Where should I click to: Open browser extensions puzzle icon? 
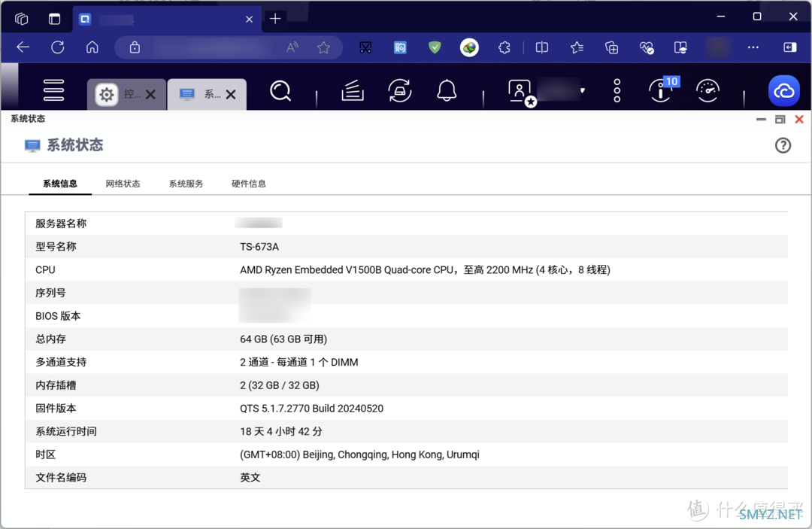coord(504,47)
